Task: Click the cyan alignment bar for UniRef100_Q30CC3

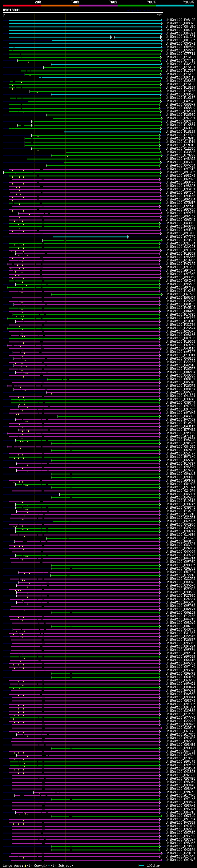Action: pyautogui.click(x=107, y=64)
